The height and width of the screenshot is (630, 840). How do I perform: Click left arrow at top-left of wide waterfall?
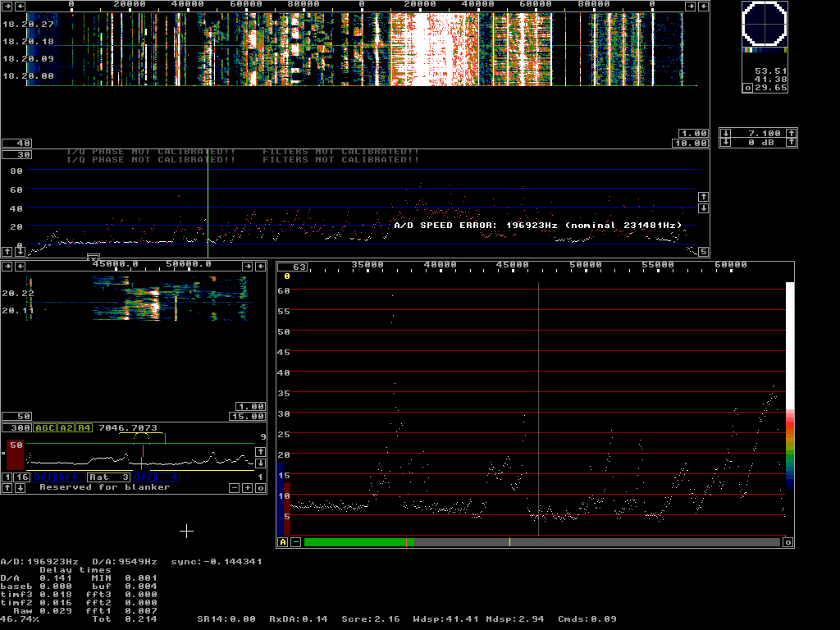pos(20,7)
